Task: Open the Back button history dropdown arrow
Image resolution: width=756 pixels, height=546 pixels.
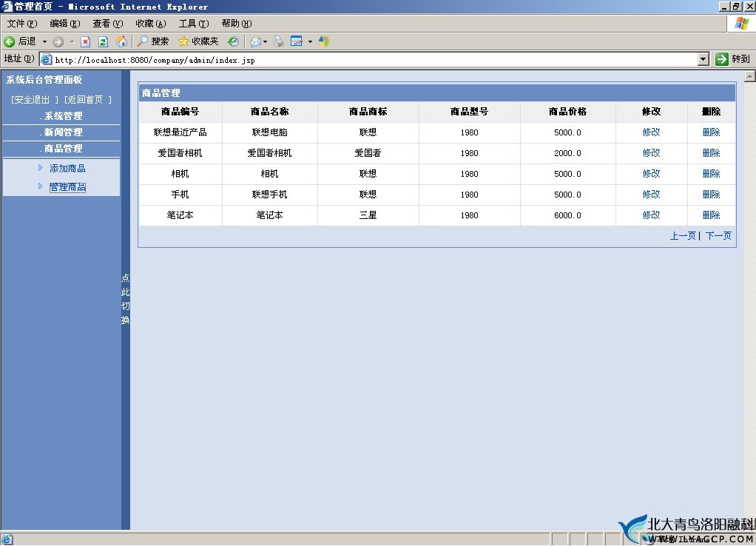Action: [44, 41]
